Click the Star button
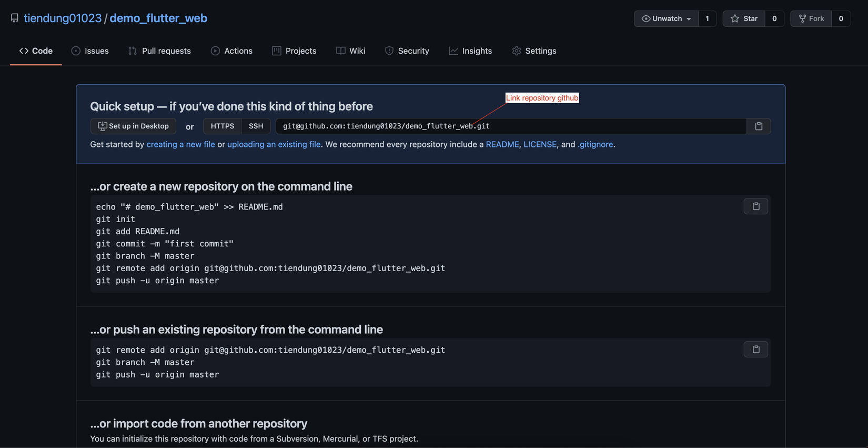The width and height of the screenshot is (868, 448). tap(744, 18)
